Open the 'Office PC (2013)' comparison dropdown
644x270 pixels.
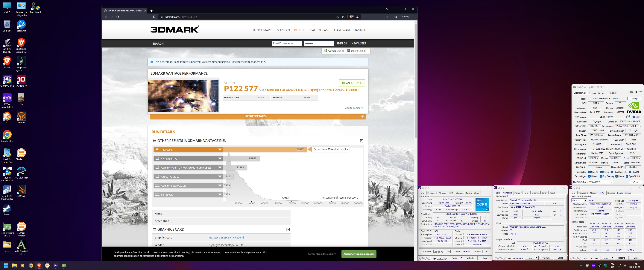click(x=220, y=177)
